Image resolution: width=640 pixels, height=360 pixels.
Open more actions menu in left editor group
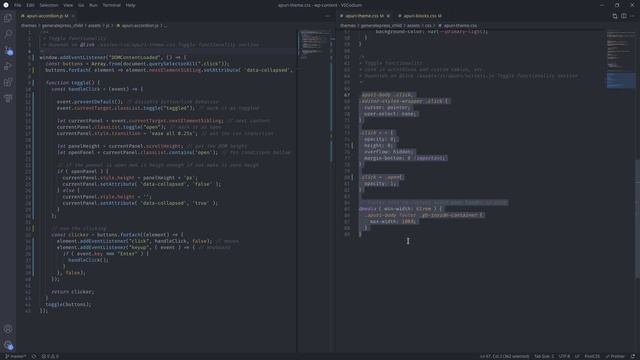(327, 16)
